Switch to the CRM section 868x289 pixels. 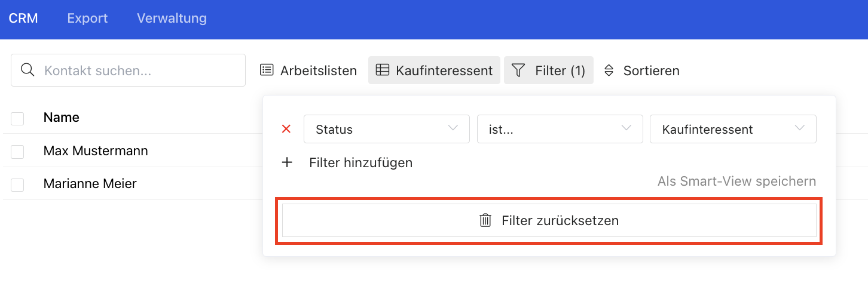click(23, 19)
